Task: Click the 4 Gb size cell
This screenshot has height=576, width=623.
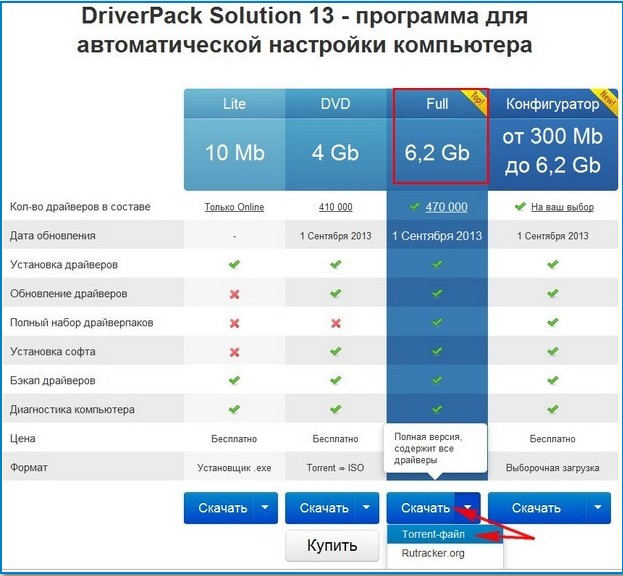Action: (x=336, y=153)
